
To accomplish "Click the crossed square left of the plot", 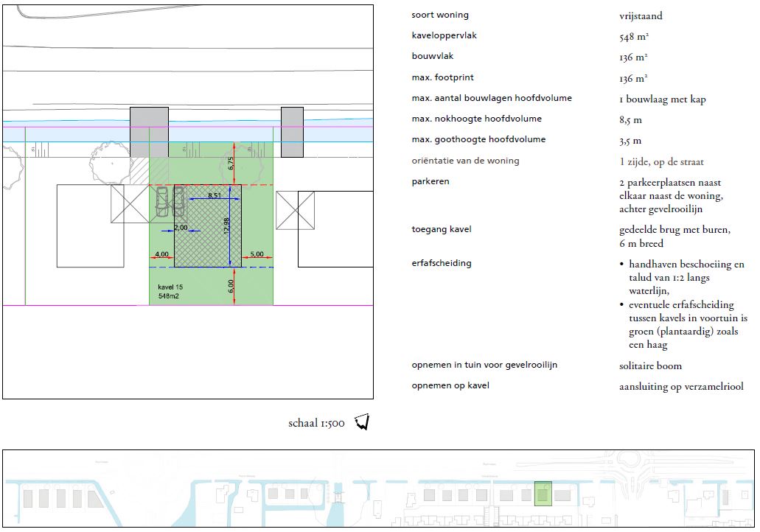I will 130,203.
